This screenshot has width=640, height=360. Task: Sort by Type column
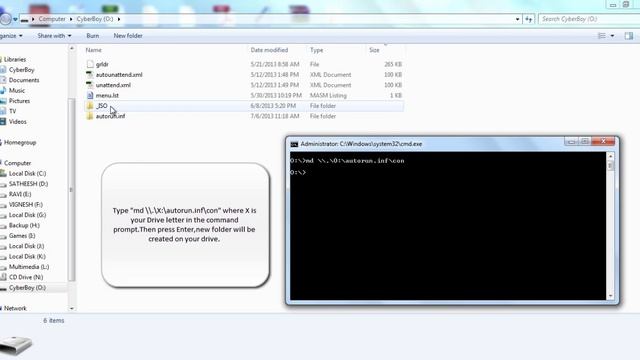coord(316,50)
